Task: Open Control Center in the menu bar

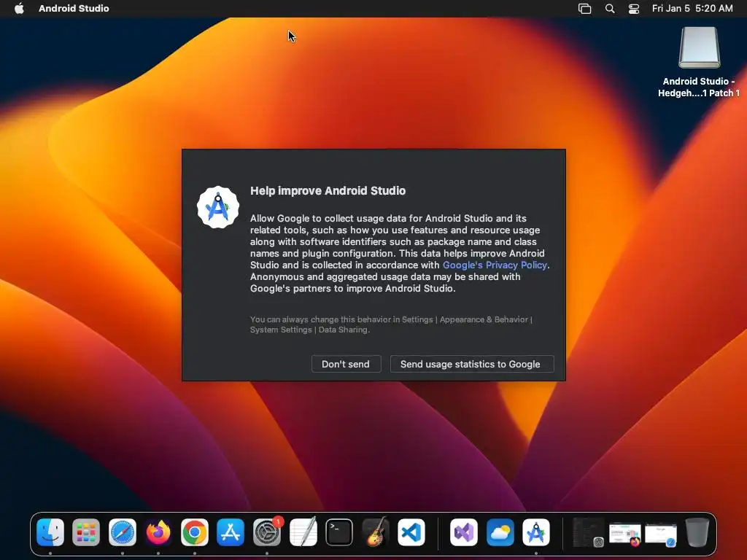Action: click(634, 9)
